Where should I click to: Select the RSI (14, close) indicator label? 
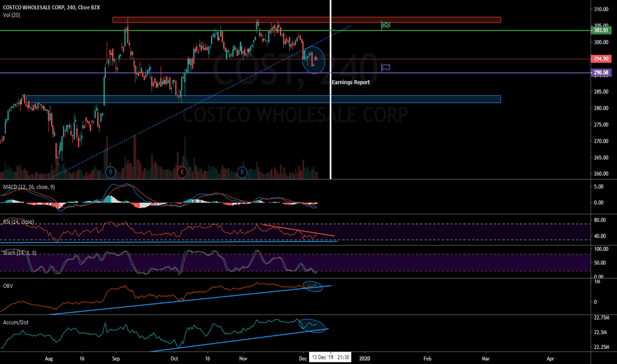19,222
